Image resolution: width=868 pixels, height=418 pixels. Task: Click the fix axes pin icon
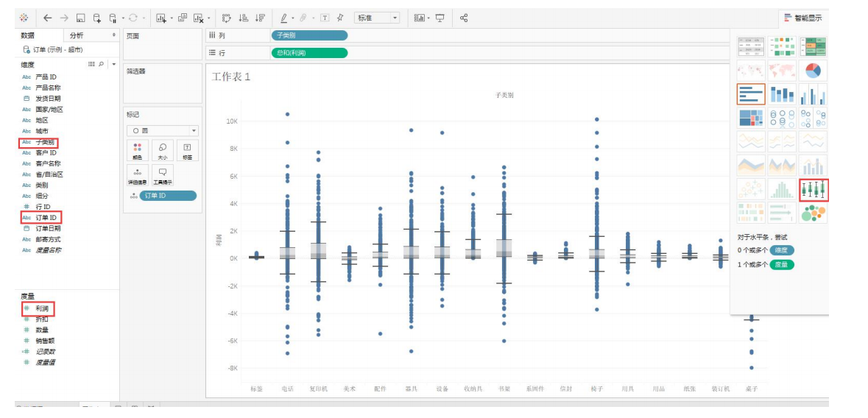(340, 18)
